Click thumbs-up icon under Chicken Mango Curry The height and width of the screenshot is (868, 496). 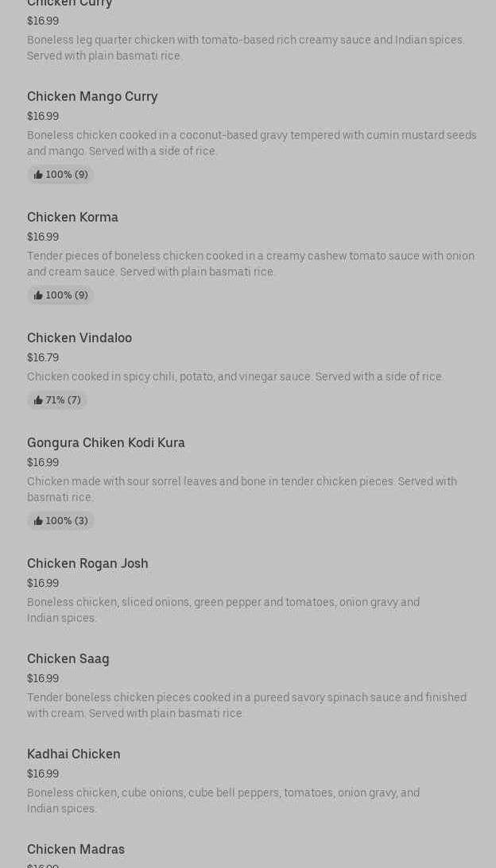click(x=38, y=175)
